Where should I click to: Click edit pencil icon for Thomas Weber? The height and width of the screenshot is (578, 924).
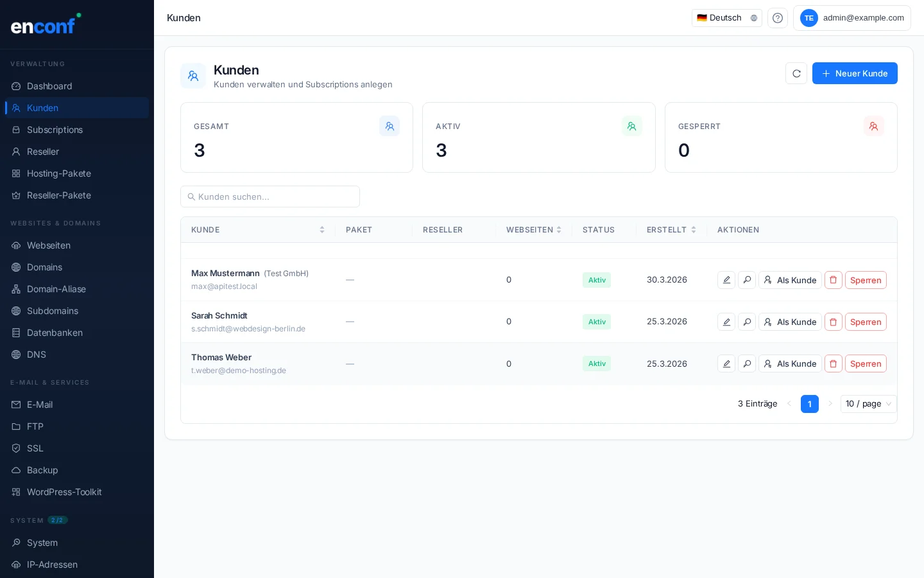point(726,363)
